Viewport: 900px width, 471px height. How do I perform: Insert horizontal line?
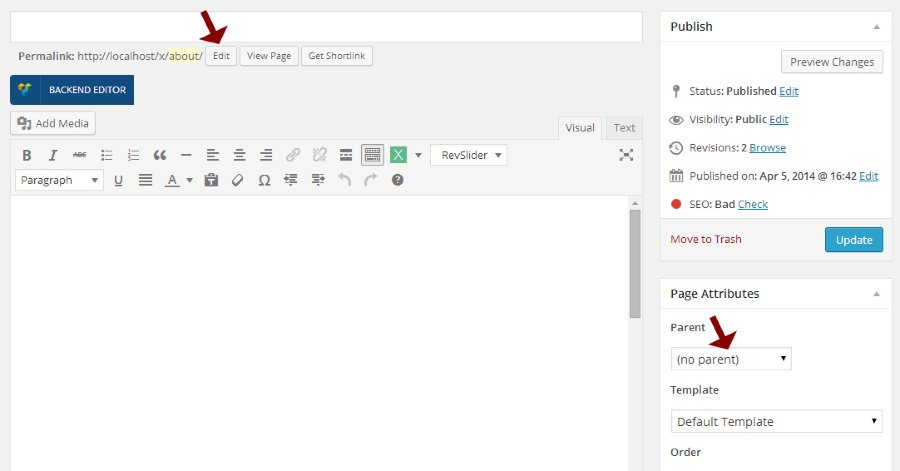[186, 155]
